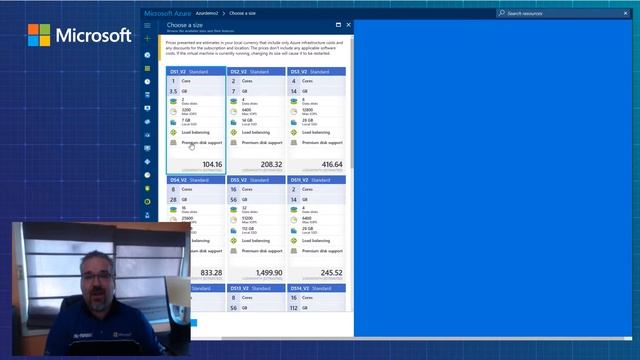640x360 pixels.
Task: Click the 416.64 price on DS3_V2
Action: tap(332, 164)
